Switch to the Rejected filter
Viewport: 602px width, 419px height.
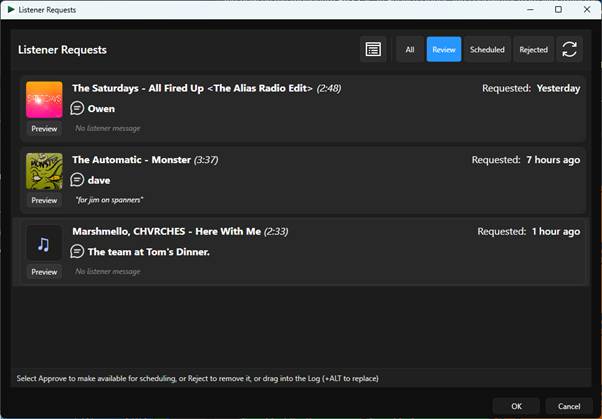tap(534, 49)
